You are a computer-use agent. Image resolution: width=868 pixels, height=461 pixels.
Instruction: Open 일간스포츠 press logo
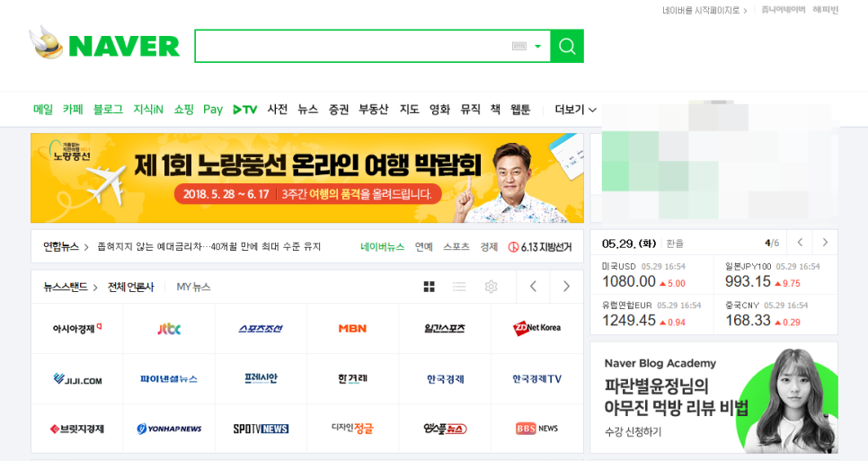[x=445, y=329]
